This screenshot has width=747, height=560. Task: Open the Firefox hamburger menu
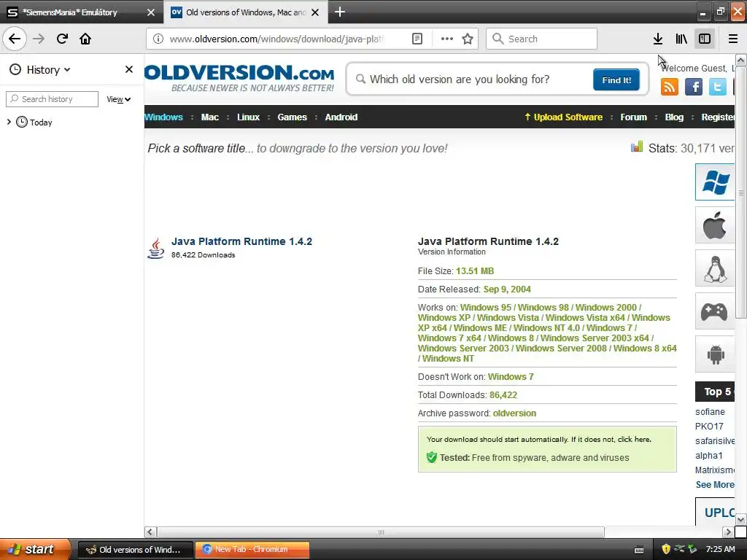732,39
